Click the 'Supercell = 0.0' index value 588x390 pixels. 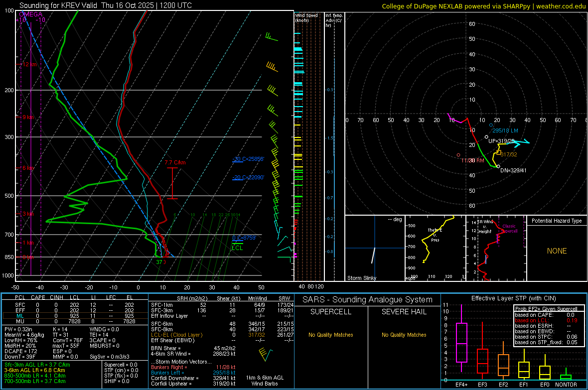(121, 365)
